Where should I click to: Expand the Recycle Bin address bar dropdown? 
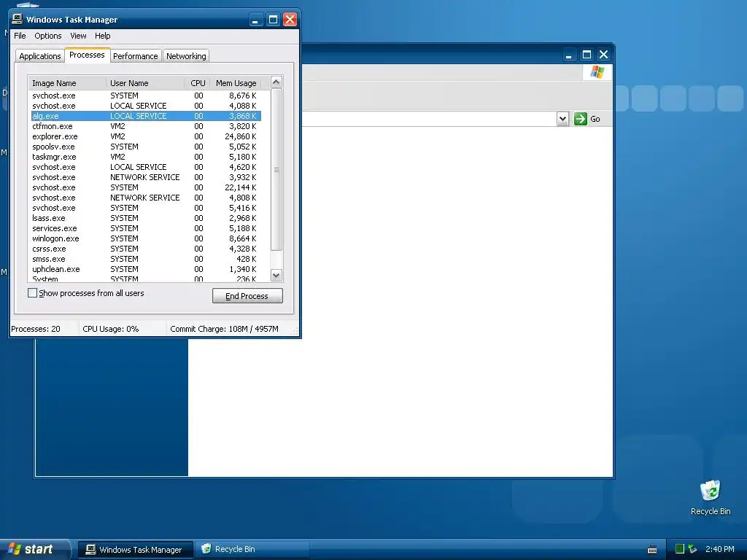click(x=562, y=119)
